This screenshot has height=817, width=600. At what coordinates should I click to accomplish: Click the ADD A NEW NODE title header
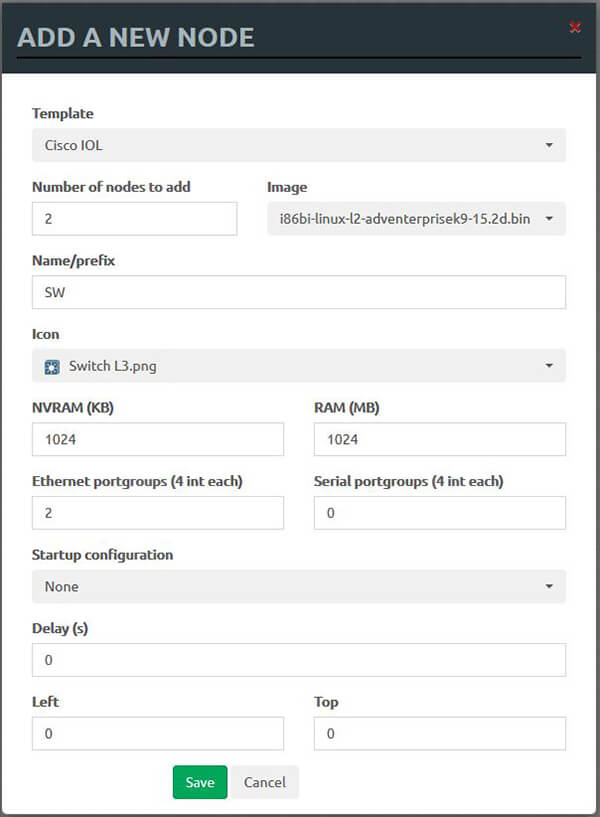136,38
